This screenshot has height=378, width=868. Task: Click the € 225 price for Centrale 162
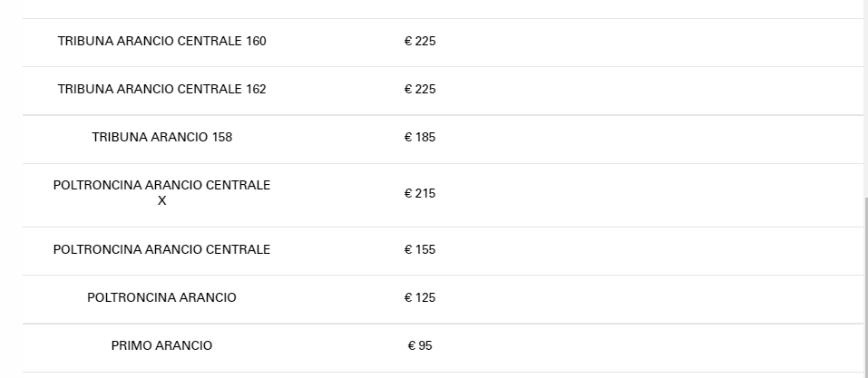click(420, 90)
